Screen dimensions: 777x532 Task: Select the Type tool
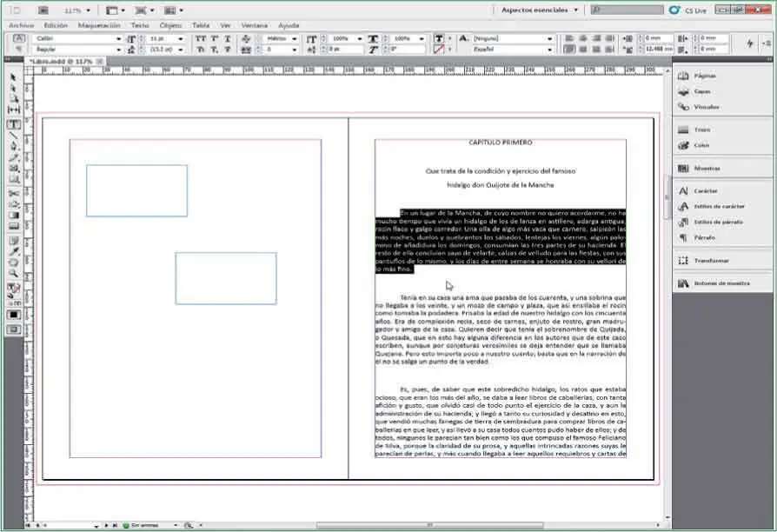[x=13, y=124]
